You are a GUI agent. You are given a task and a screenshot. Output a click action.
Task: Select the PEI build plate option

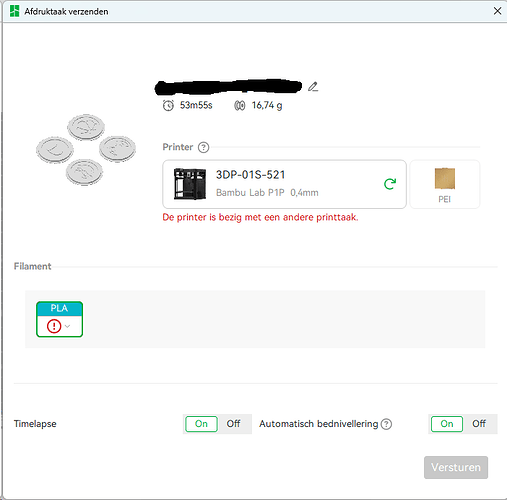(445, 184)
